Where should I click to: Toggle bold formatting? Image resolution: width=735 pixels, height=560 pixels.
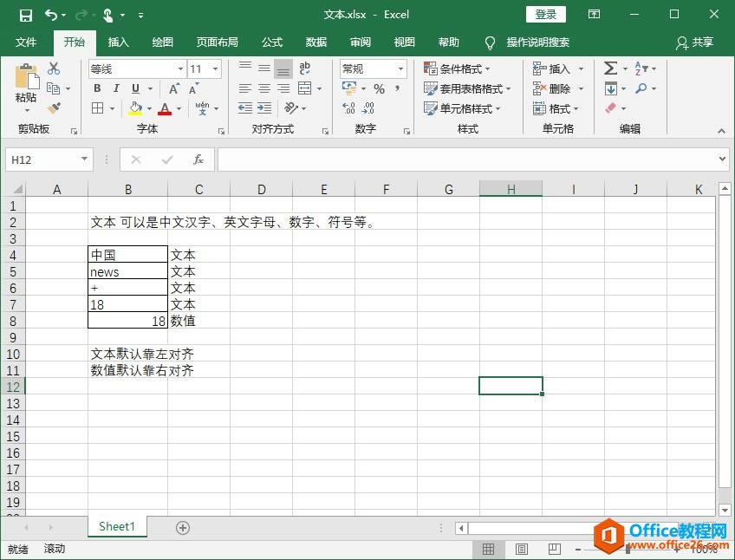(96, 88)
